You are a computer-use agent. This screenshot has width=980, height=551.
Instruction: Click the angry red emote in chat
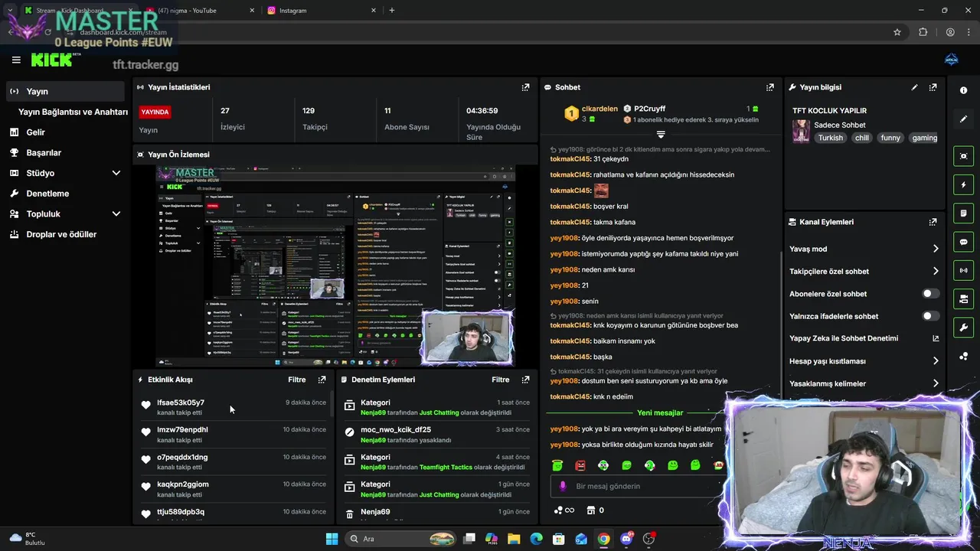(580, 465)
